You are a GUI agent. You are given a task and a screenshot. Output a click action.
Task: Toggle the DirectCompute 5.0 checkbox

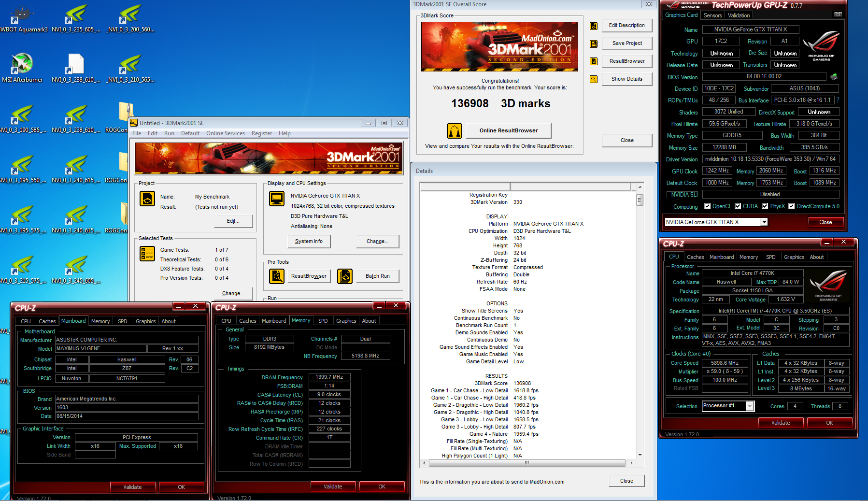pyautogui.click(x=792, y=206)
